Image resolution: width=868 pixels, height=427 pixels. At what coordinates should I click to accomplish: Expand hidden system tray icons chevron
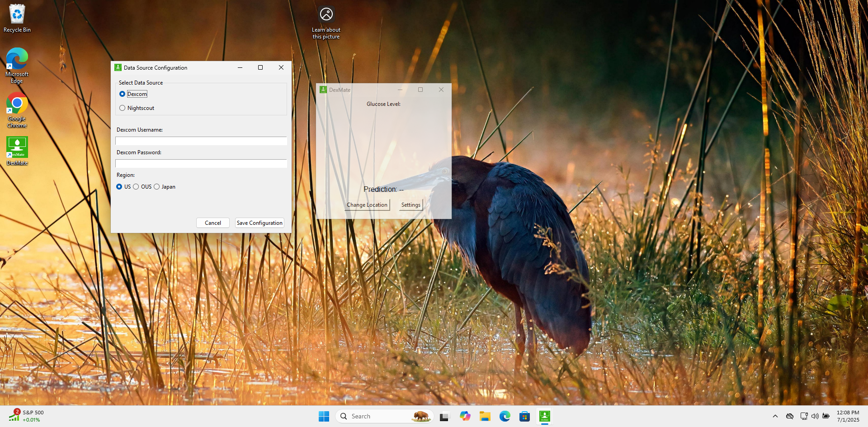pyautogui.click(x=775, y=416)
